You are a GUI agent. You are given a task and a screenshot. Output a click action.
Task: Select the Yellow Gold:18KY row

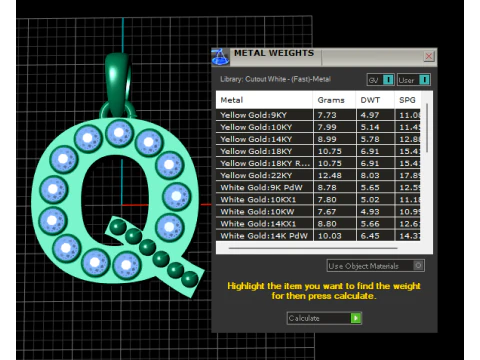pos(318,151)
